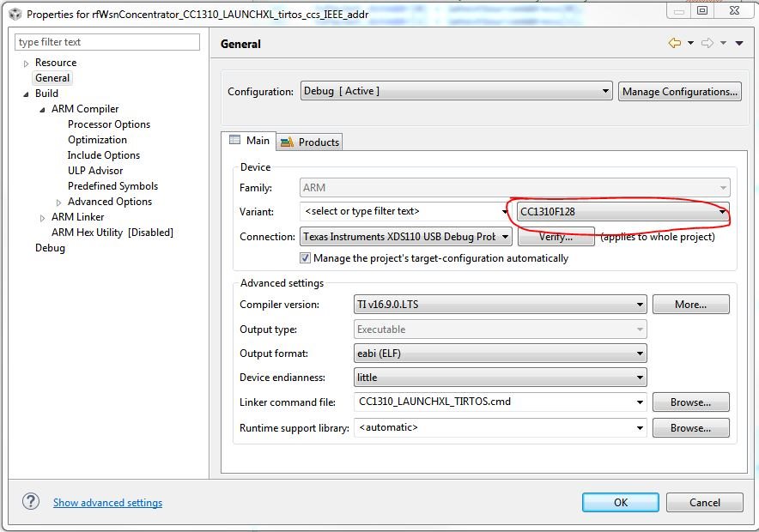This screenshot has height=532, width=759.
Task: Click the disabled Family ARM dropdown
Action: click(514, 188)
